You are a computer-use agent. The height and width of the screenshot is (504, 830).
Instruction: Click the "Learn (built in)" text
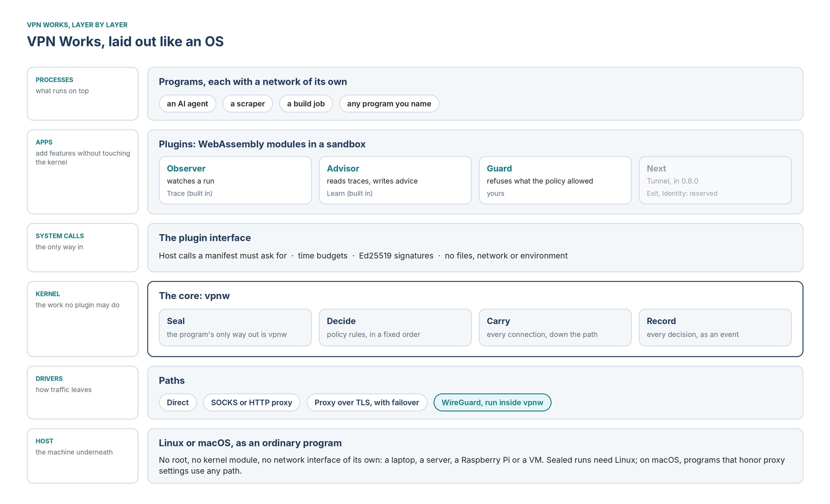click(349, 193)
